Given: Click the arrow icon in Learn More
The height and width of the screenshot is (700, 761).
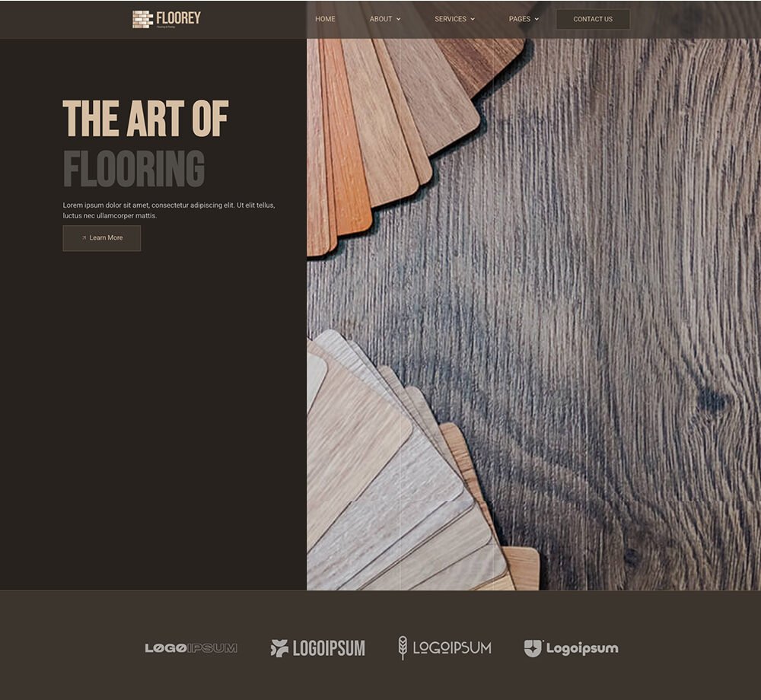Looking at the screenshot, I should 84,237.
